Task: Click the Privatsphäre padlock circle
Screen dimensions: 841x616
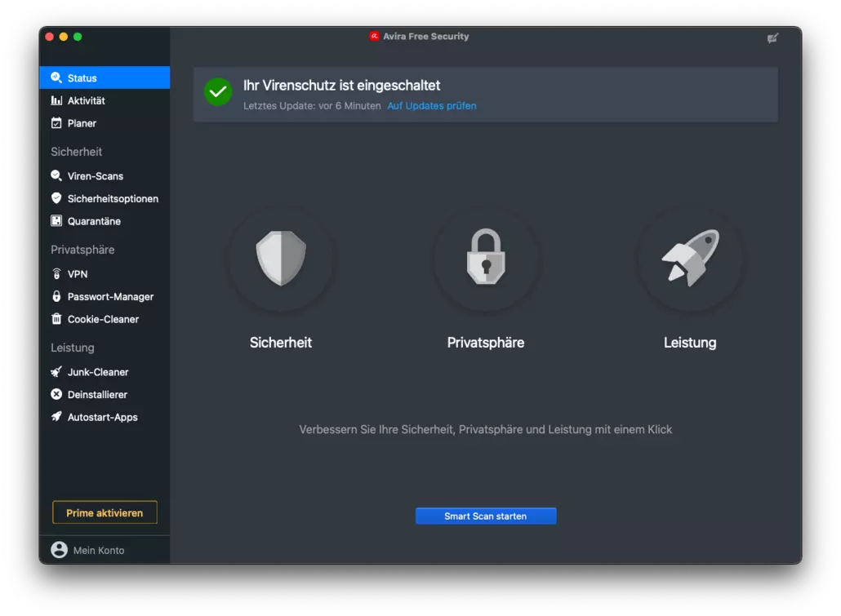Action: (x=485, y=260)
